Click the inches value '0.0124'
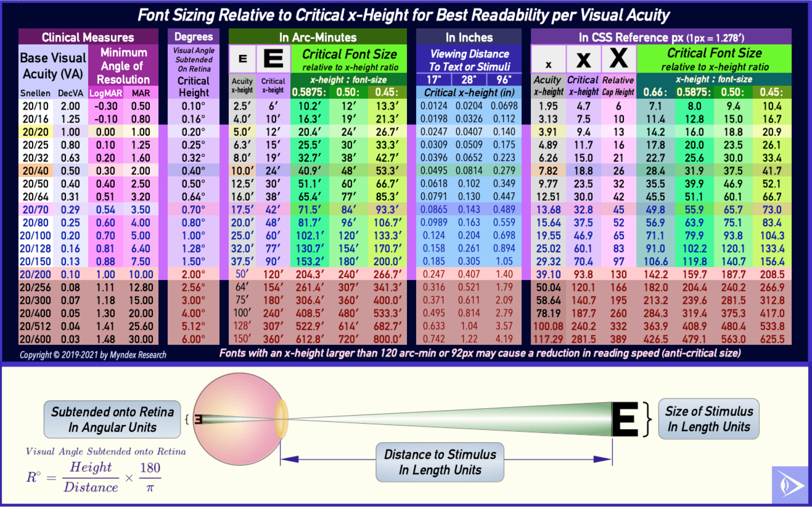The image size is (812, 507). click(x=434, y=106)
